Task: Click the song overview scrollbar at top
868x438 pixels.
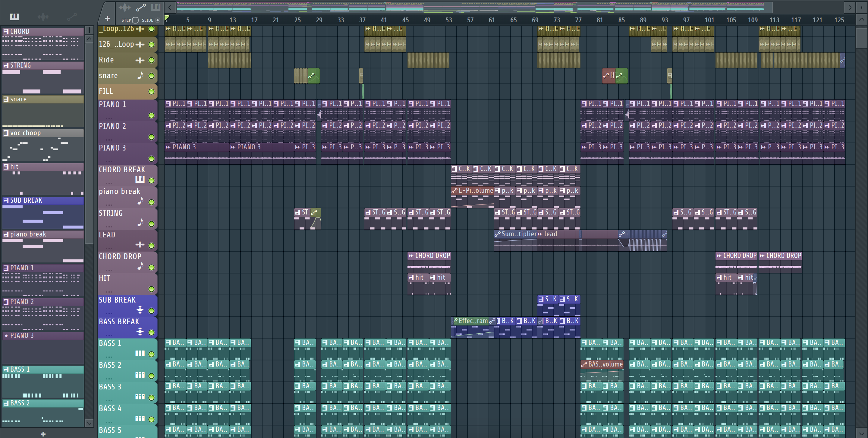Action: pos(474,7)
